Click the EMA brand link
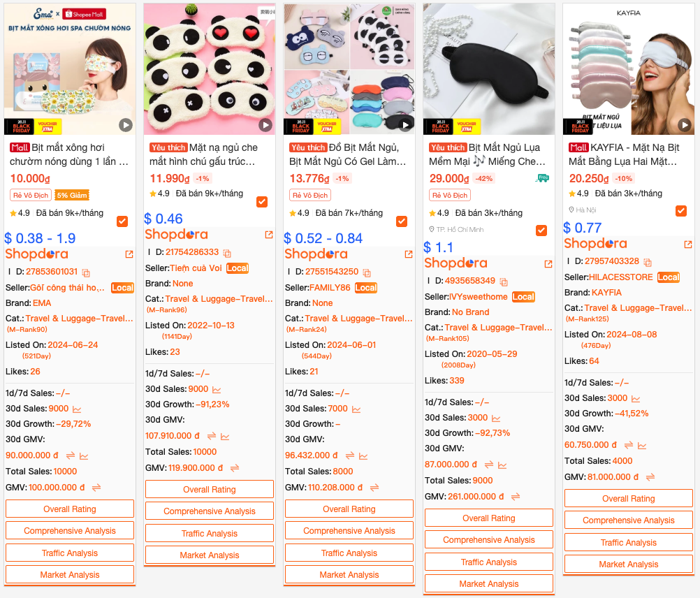700x598 pixels. click(42, 303)
